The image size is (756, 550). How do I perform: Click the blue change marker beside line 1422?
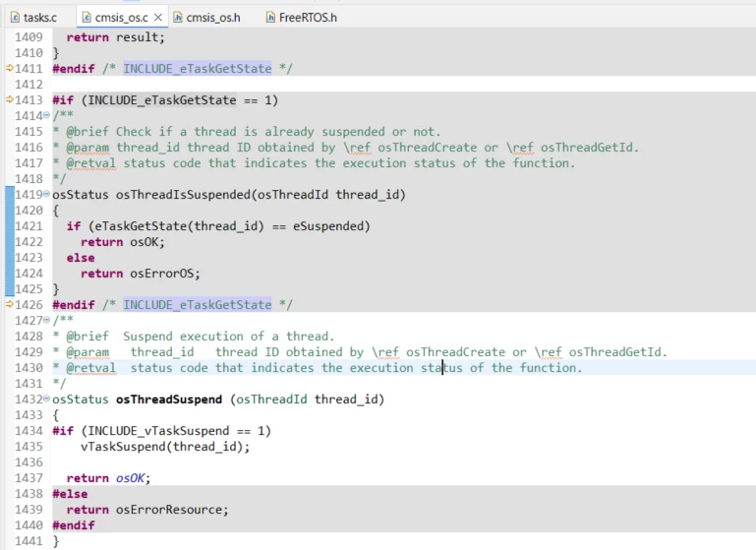point(10,242)
